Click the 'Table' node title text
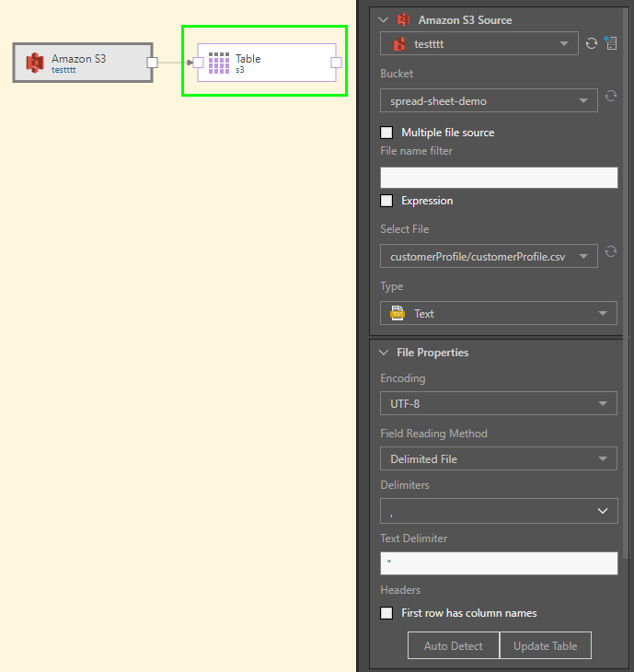The height and width of the screenshot is (672, 634). click(x=248, y=59)
